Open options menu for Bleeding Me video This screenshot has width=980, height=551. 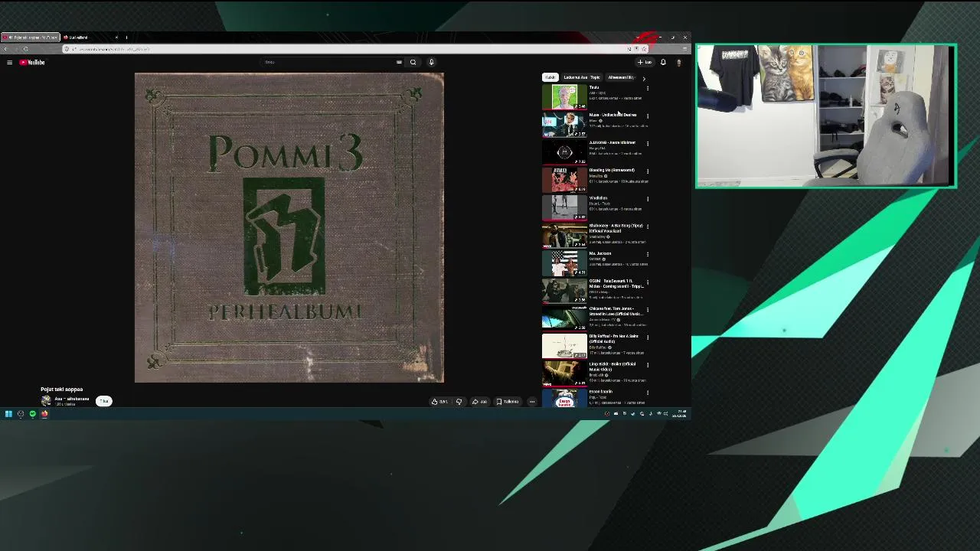(x=648, y=171)
